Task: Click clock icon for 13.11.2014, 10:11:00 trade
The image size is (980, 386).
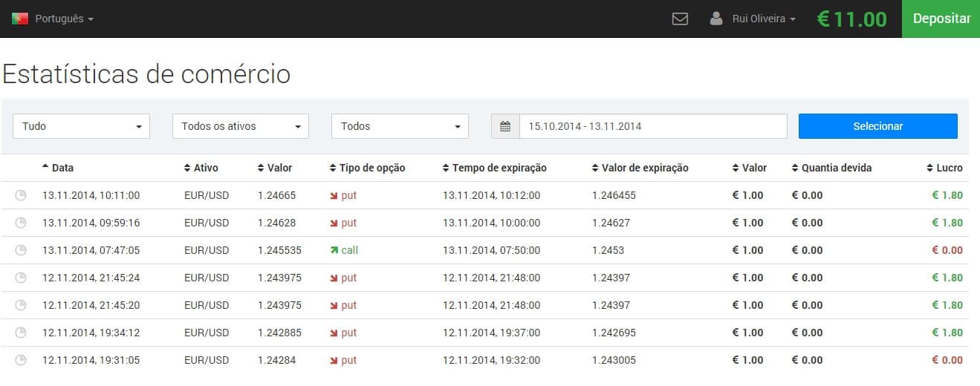Action: 21,195
